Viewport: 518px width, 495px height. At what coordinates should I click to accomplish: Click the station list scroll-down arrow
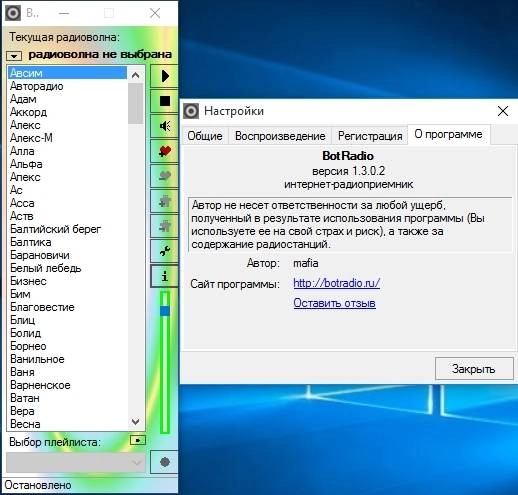(x=135, y=422)
